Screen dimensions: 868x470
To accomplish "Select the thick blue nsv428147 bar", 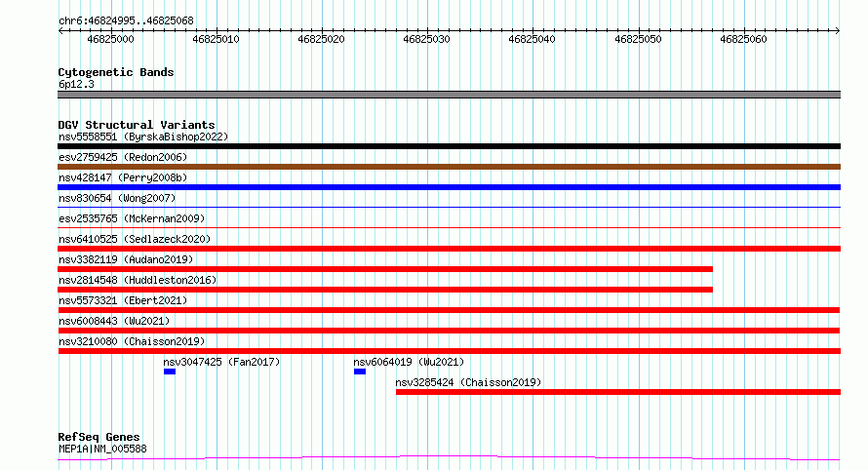I will [449, 187].
